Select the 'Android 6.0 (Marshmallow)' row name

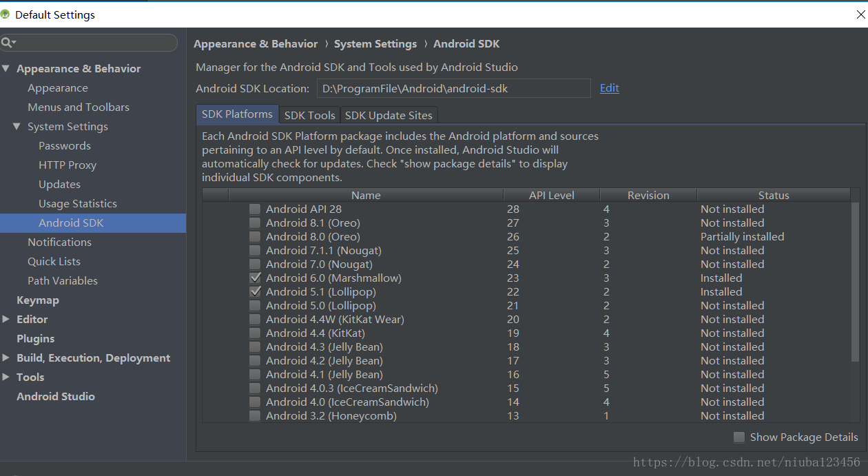[x=333, y=278]
